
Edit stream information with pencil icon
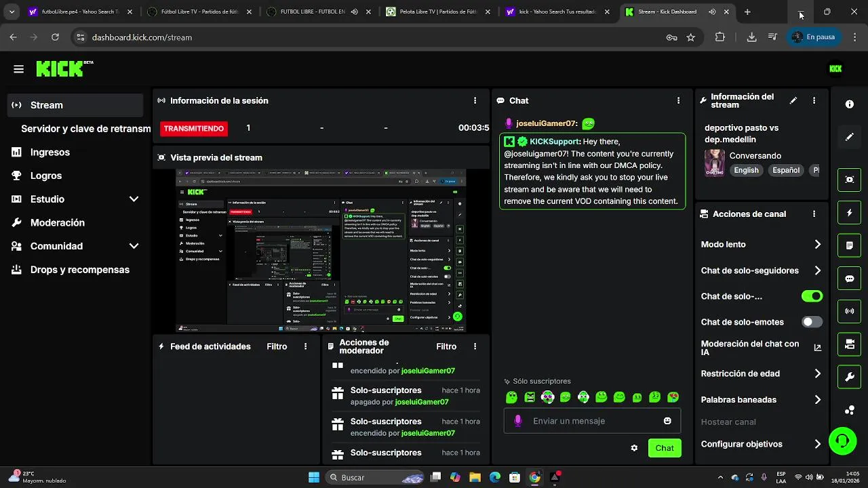[793, 100]
